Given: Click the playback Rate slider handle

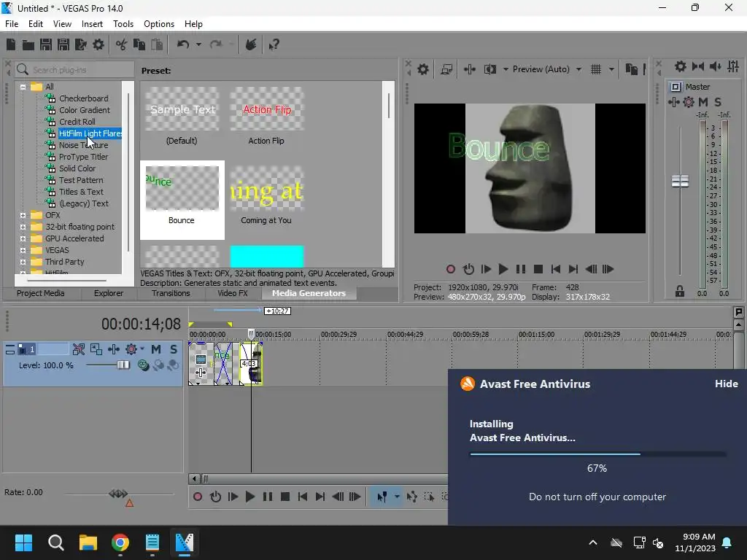Looking at the screenshot, I should (x=118, y=494).
